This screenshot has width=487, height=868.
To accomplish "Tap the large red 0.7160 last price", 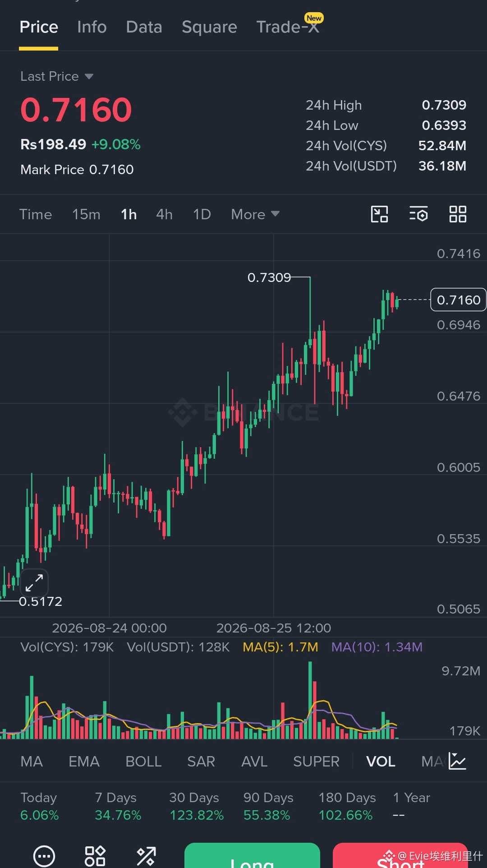I will (x=76, y=110).
